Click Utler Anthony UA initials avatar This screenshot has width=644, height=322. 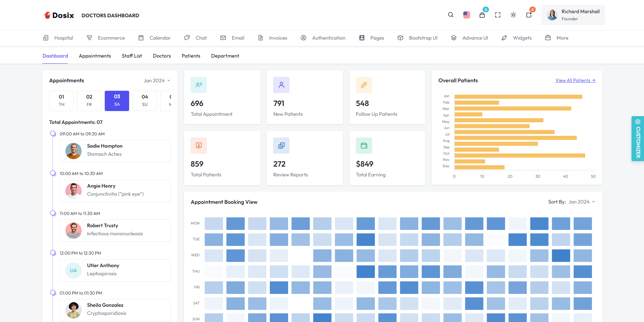[x=74, y=271]
